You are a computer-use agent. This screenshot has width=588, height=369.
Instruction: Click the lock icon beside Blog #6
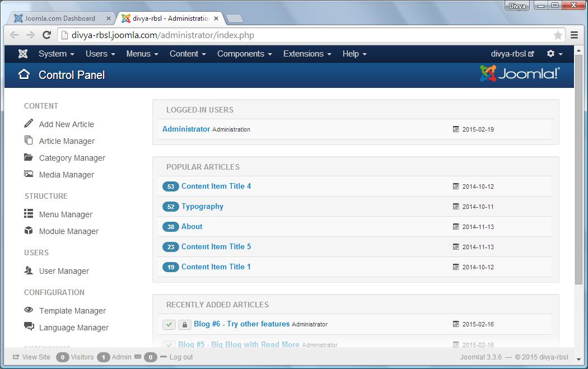point(185,324)
